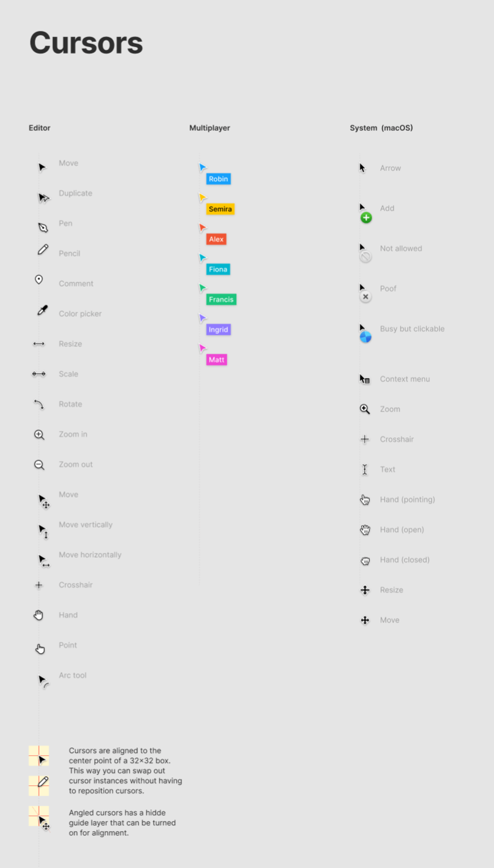The height and width of the screenshot is (868, 494).
Task: Click the green Francis name tag
Action: point(221,299)
